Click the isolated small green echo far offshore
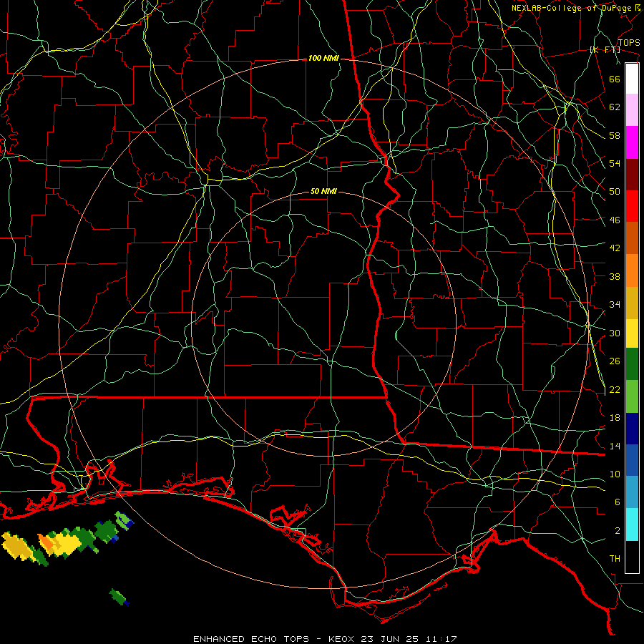Screen dimensions: 644x644 point(119,597)
